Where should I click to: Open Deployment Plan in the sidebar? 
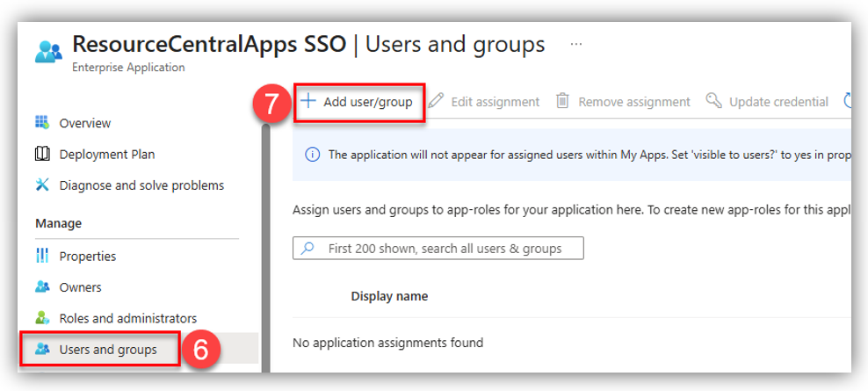click(x=107, y=154)
